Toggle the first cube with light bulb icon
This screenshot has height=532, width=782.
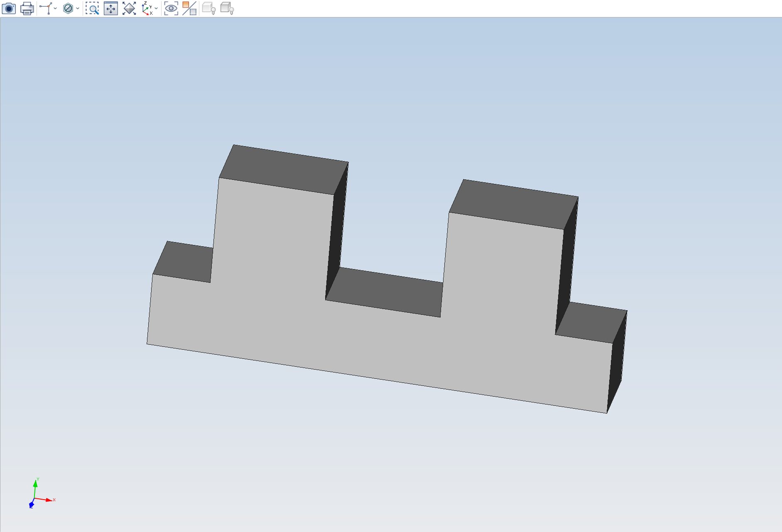pyautogui.click(x=209, y=8)
